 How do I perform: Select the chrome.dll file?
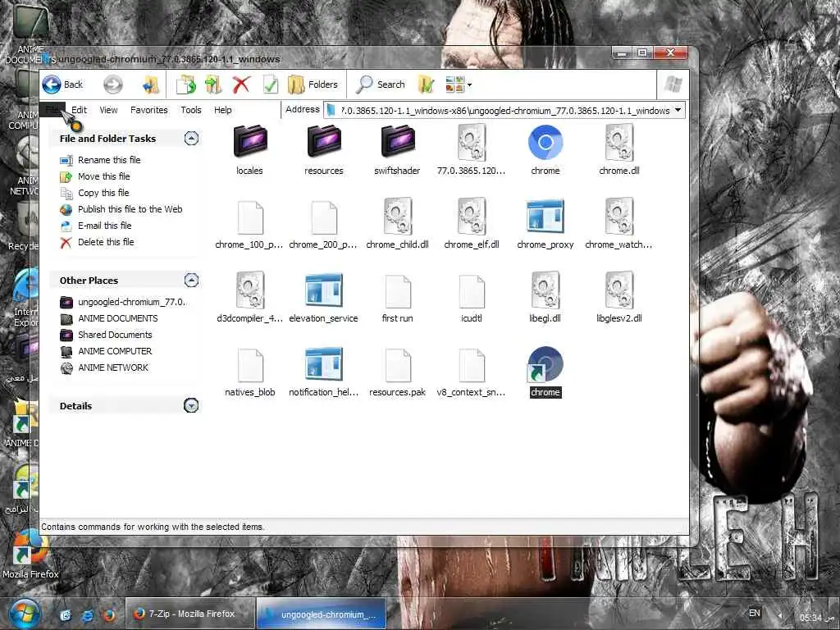619,150
